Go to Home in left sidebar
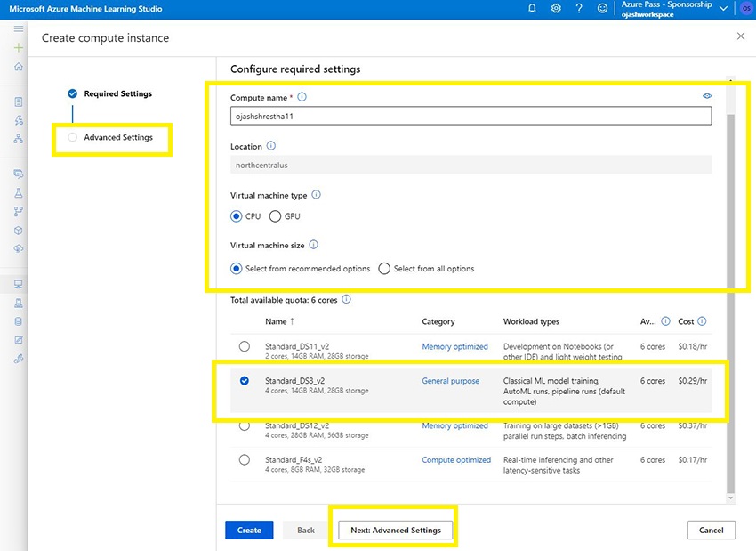Viewport: 756px width, 551px height. click(19, 67)
